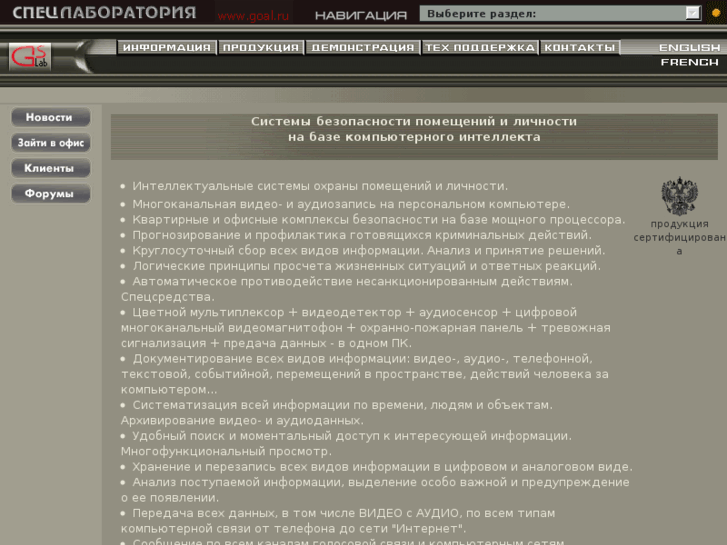Click the GS Lab logo icon
The width and height of the screenshot is (727, 545).
tap(30, 57)
